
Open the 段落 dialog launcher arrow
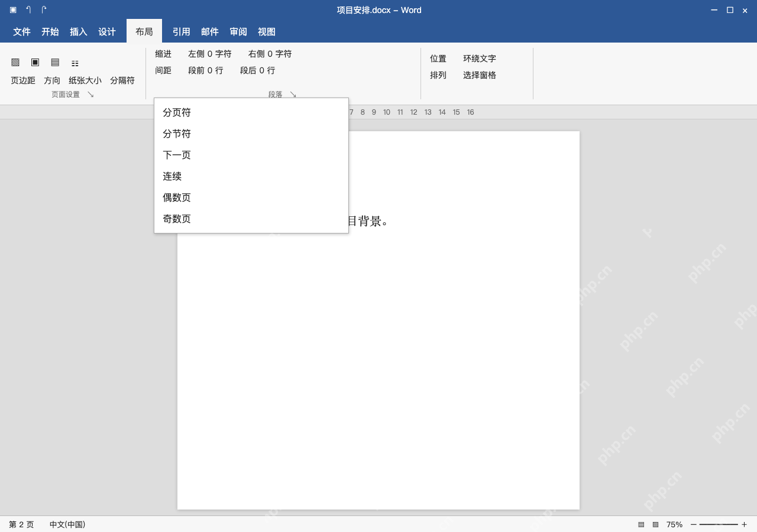coord(293,94)
